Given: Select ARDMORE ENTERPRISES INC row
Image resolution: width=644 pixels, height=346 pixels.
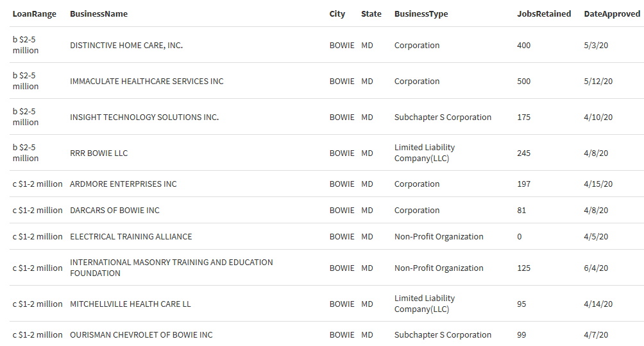Looking at the screenshot, I should pos(123,184).
